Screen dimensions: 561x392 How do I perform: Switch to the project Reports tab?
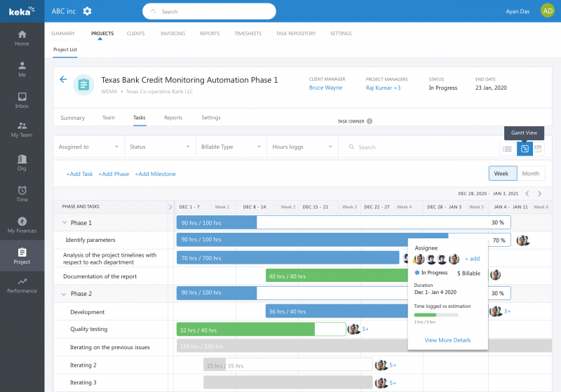[x=173, y=118]
